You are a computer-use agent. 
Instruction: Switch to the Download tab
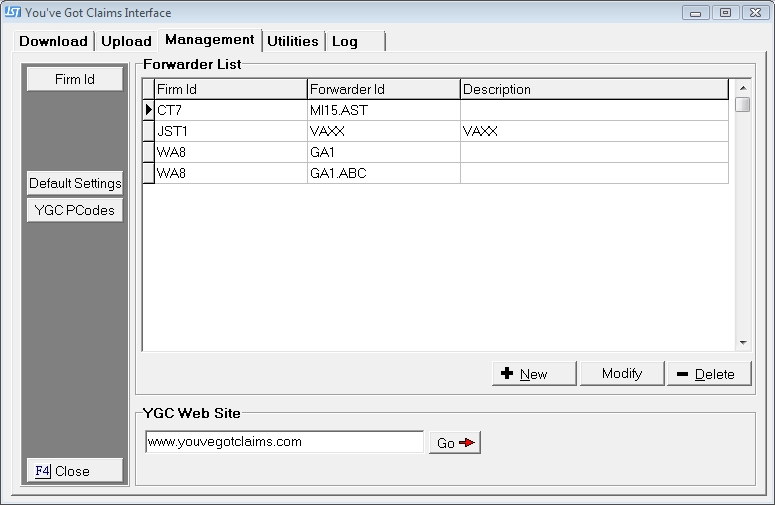(x=53, y=41)
